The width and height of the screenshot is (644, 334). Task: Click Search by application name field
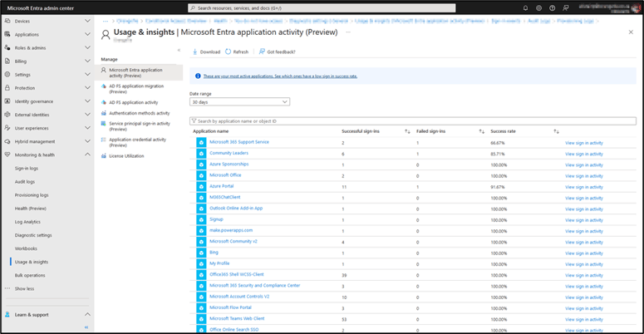(413, 121)
